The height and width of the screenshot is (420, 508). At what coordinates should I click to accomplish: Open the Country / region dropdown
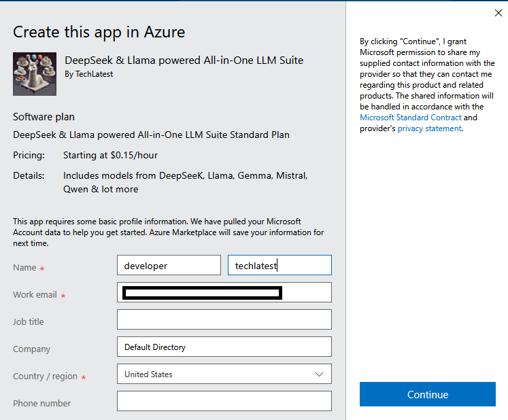point(224,374)
